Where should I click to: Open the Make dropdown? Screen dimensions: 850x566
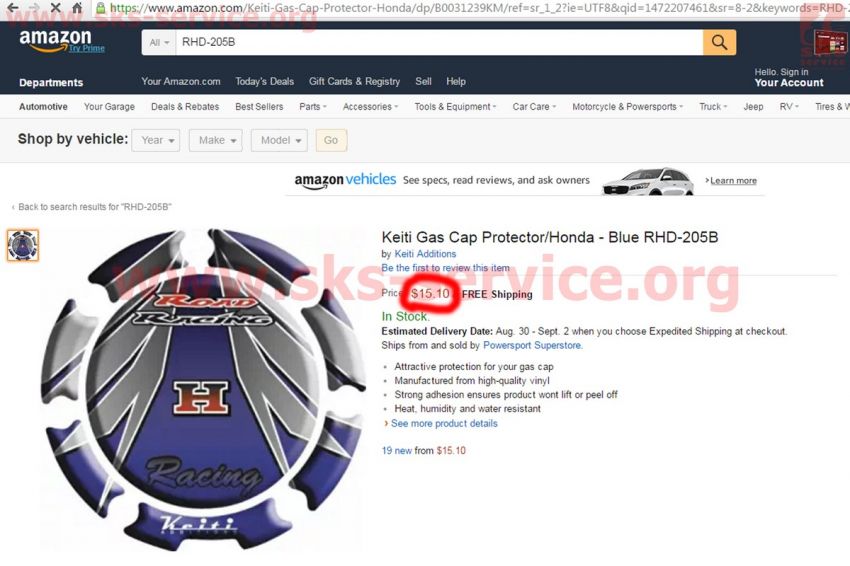click(x=216, y=140)
